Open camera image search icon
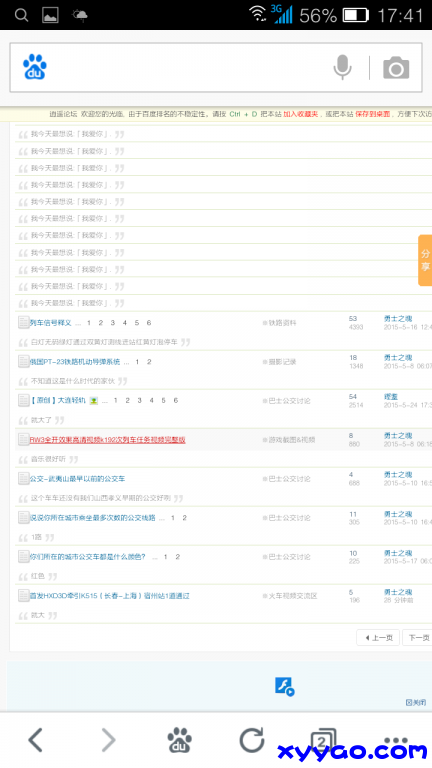 pyautogui.click(x=396, y=68)
